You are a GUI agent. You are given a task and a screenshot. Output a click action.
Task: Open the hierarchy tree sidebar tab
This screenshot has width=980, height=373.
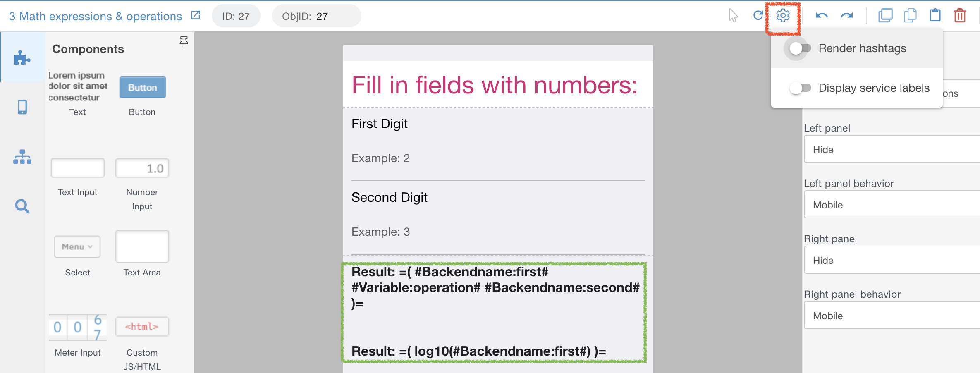click(x=22, y=157)
